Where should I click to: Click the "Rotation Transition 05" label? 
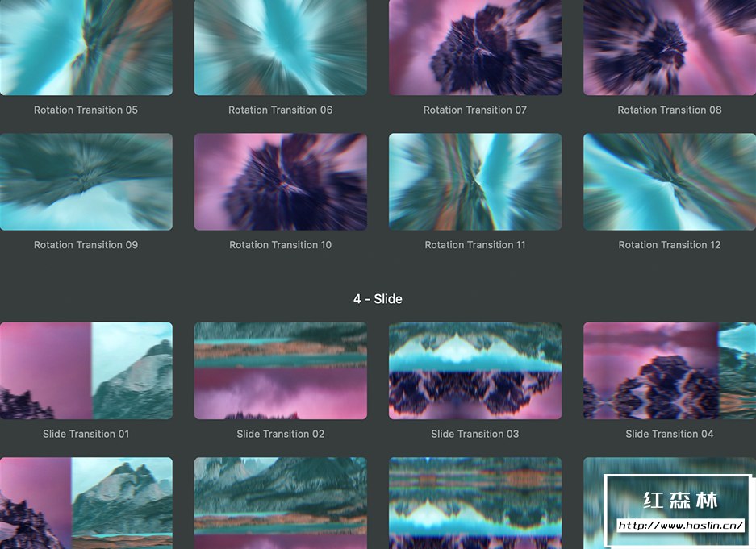coord(86,110)
